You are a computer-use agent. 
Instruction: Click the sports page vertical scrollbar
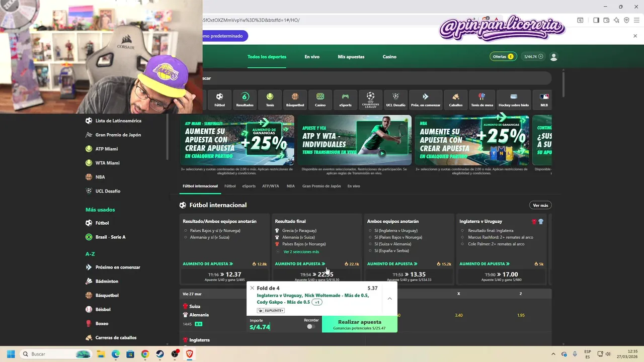(x=562, y=84)
